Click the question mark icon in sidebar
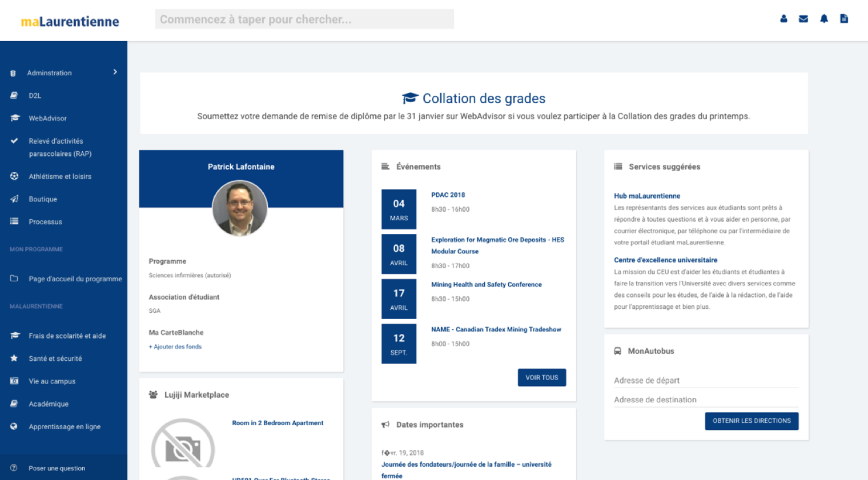868x480 pixels. click(14, 468)
